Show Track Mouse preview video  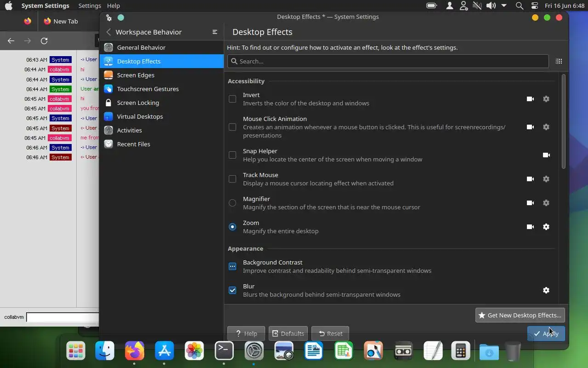(x=530, y=179)
